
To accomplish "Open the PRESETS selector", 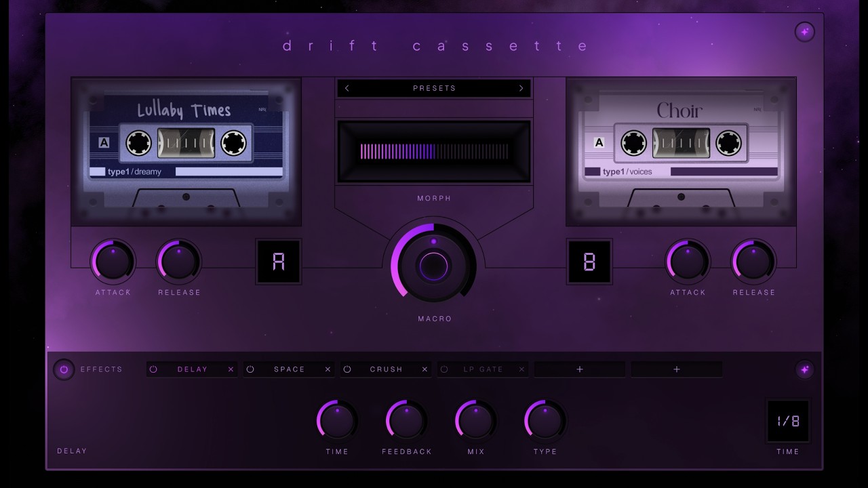I will pyautogui.click(x=434, y=88).
